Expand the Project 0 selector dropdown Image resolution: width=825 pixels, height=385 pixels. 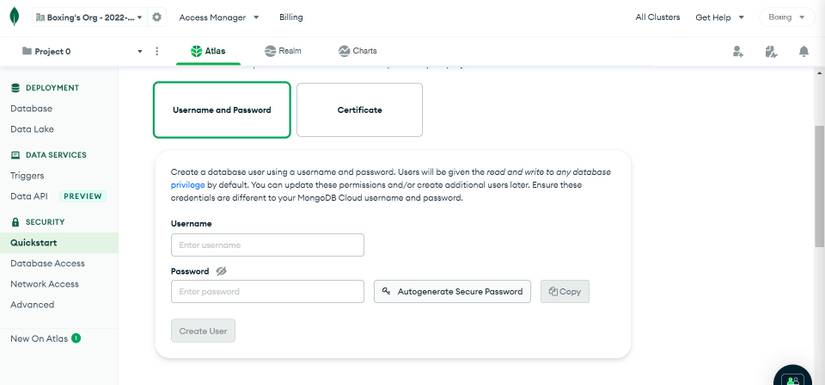click(x=82, y=51)
